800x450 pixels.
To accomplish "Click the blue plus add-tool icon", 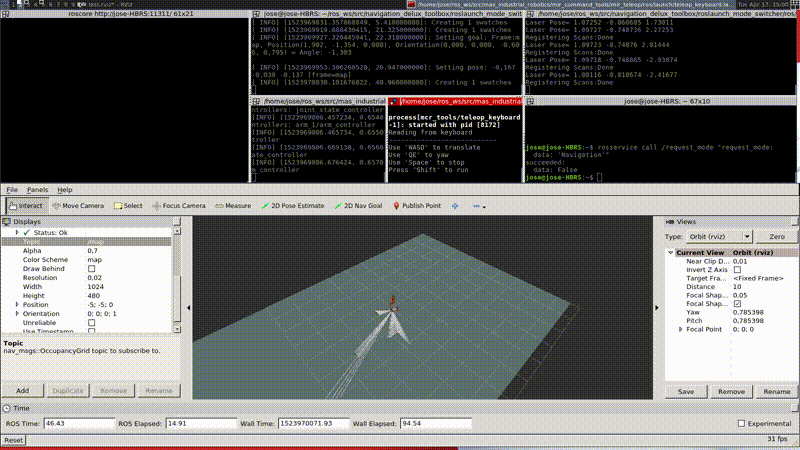I will (x=455, y=206).
